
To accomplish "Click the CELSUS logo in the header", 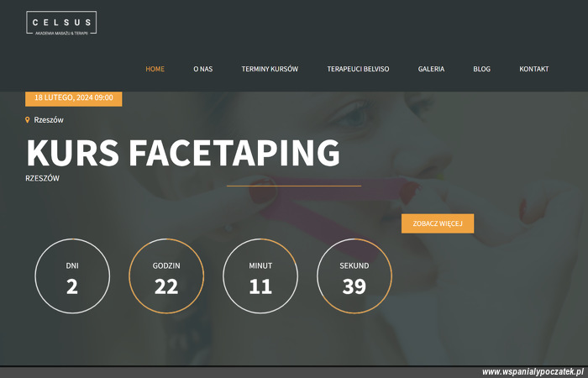I will [x=61, y=23].
